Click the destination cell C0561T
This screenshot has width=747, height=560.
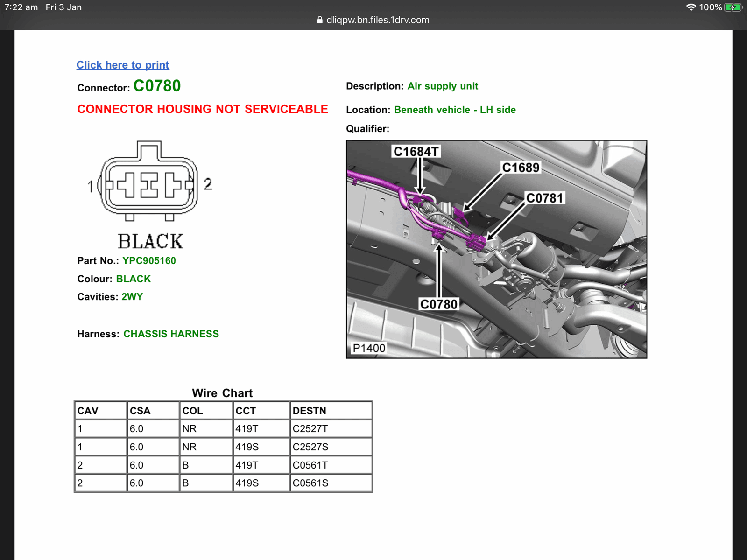(x=331, y=465)
